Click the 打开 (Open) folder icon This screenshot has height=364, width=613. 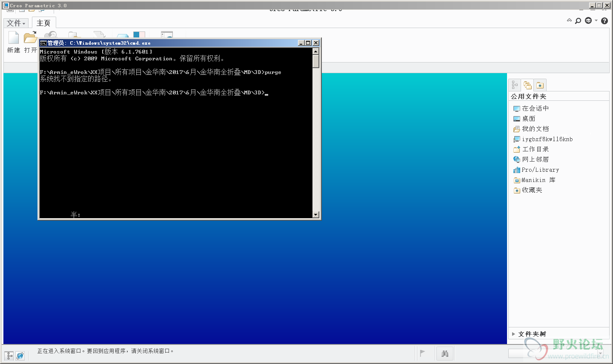pyautogui.click(x=30, y=38)
